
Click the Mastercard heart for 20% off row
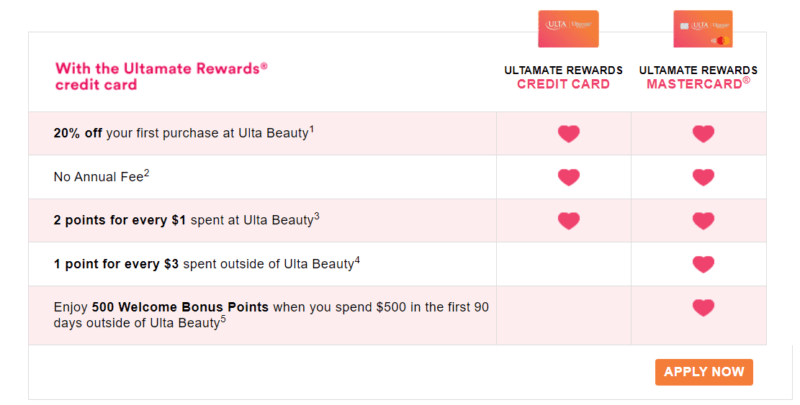point(703,134)
